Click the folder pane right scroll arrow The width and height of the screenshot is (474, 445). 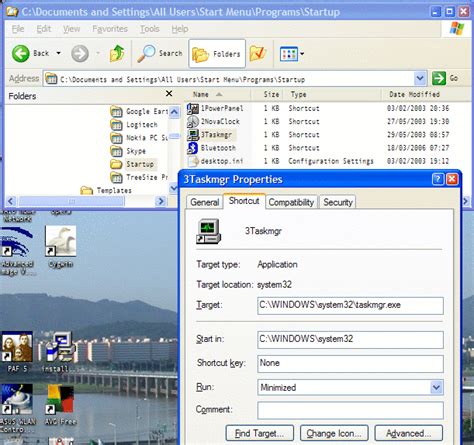[161, 201]
